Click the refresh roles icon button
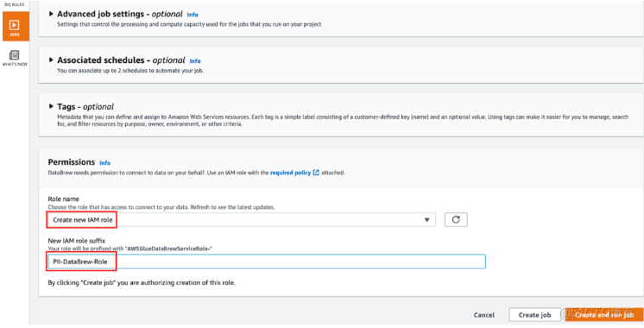This screenshot has width=644, height=328. point(456,219)
